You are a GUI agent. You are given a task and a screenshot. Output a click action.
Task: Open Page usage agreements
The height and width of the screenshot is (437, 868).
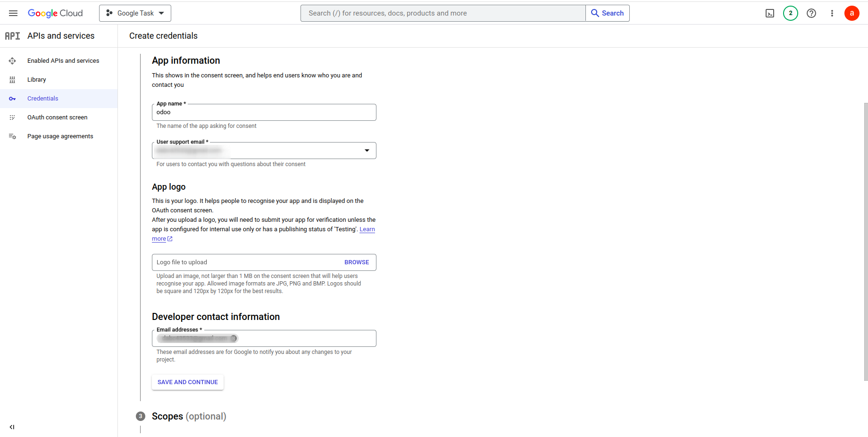pyautogui.click(x=60, y=136)
